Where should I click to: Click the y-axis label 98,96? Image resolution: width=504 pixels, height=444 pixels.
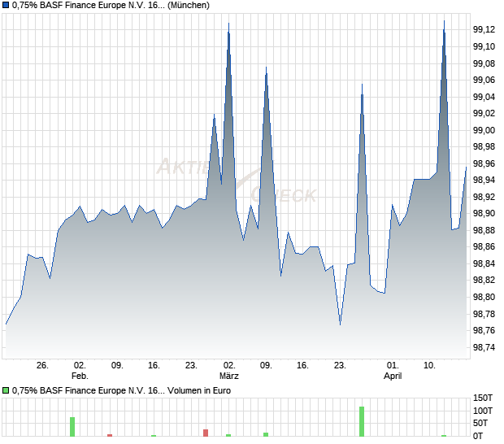484,163
